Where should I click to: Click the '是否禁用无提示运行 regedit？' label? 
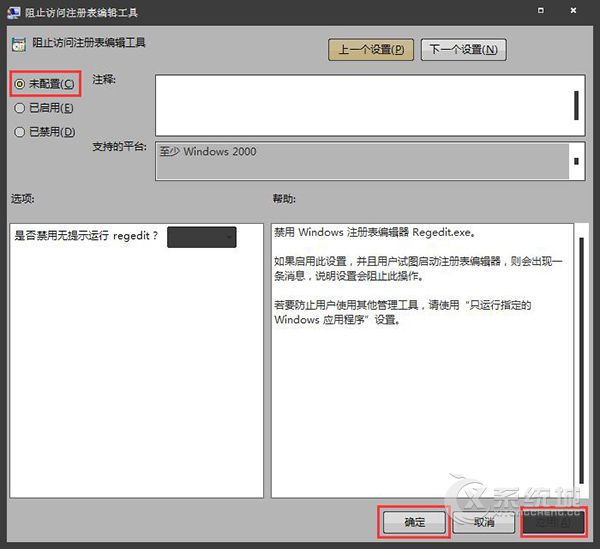pyautogui.click(x=86, y=236)
